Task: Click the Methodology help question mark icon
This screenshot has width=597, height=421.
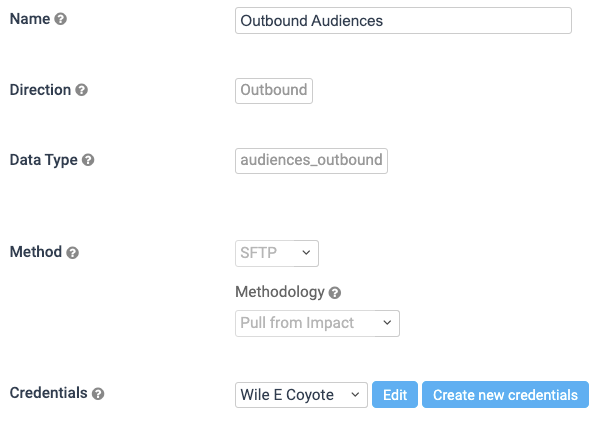Action: click(335, 293)
